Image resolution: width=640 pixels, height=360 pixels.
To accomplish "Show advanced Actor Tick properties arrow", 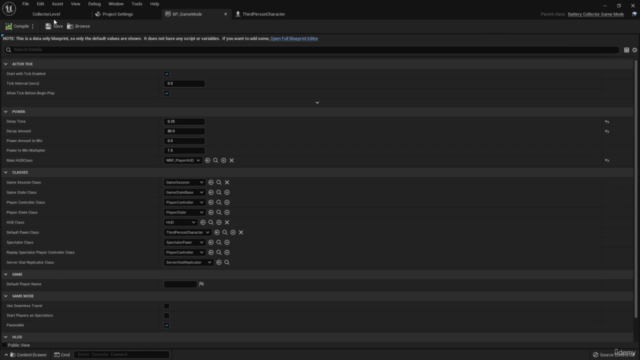I will tap(317, 103).
